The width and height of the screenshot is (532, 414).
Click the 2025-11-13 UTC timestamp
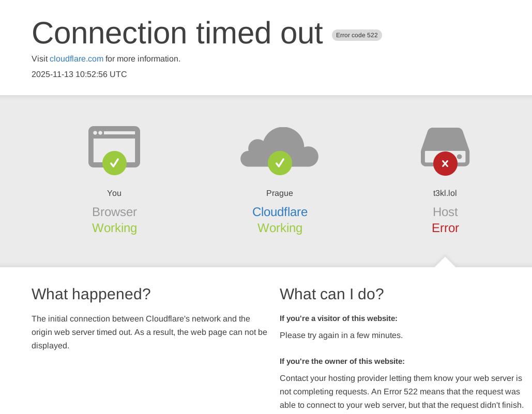(x=79, y=74)
